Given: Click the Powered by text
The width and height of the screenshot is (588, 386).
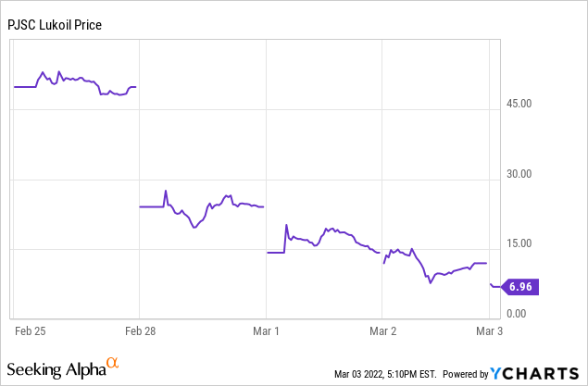Looking at the screenshot, I should [x=465, y=374].
